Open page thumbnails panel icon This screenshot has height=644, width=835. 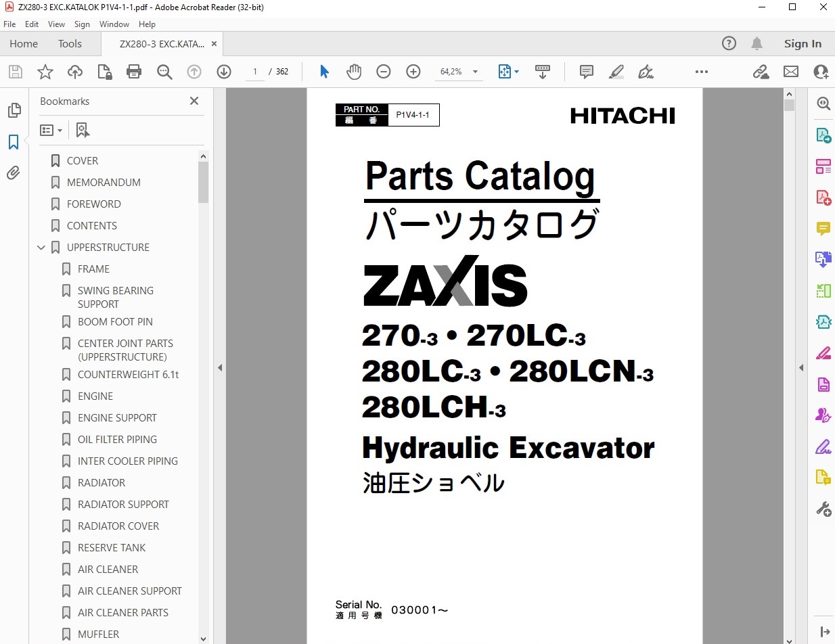point(14,110)
